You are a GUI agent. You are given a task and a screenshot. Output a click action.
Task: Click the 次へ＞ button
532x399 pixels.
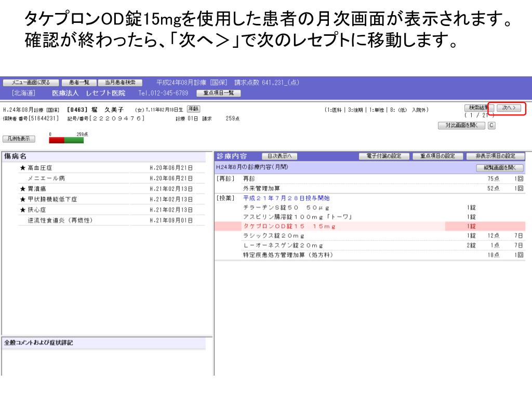click(509, 108)
